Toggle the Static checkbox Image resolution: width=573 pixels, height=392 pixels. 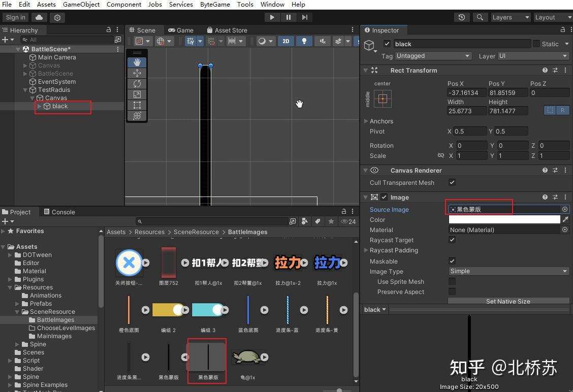(x=536, y=44)
